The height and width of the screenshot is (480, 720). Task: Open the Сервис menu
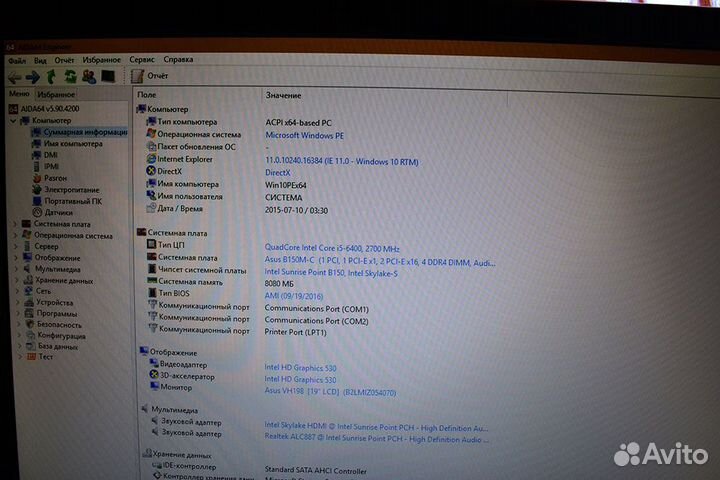[142, 60]
